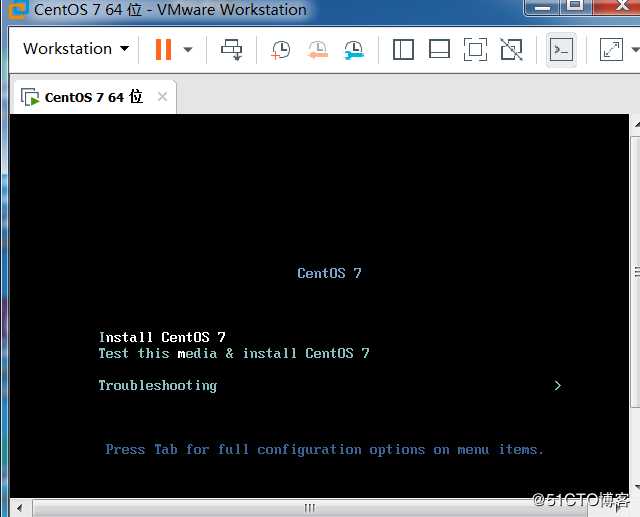Minimize the VMware Workstation window

[542, 7]
